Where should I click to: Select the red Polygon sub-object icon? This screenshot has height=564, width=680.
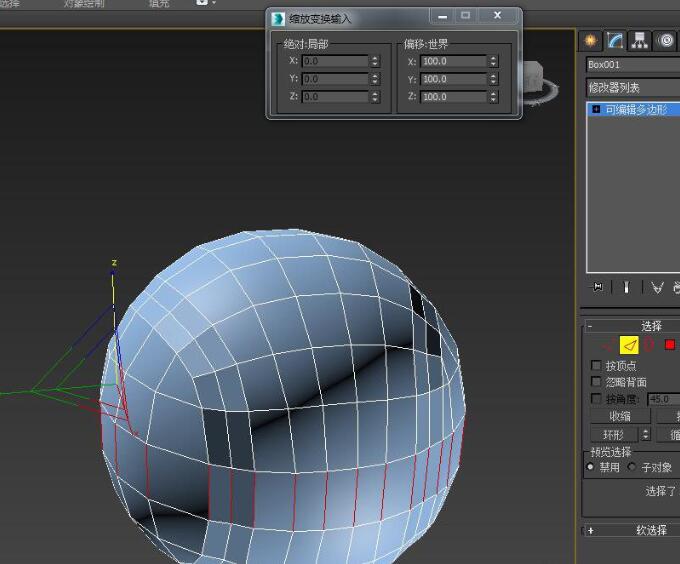click(670, 345)
